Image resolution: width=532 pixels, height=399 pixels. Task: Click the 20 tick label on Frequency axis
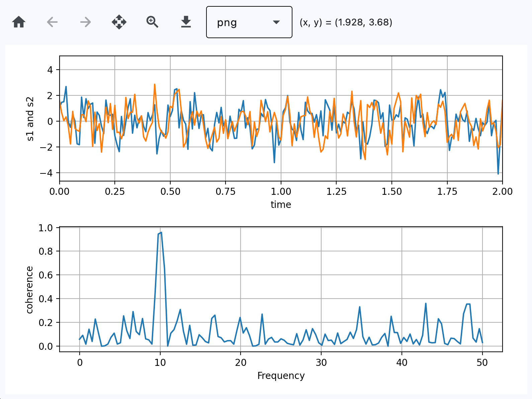241,363
